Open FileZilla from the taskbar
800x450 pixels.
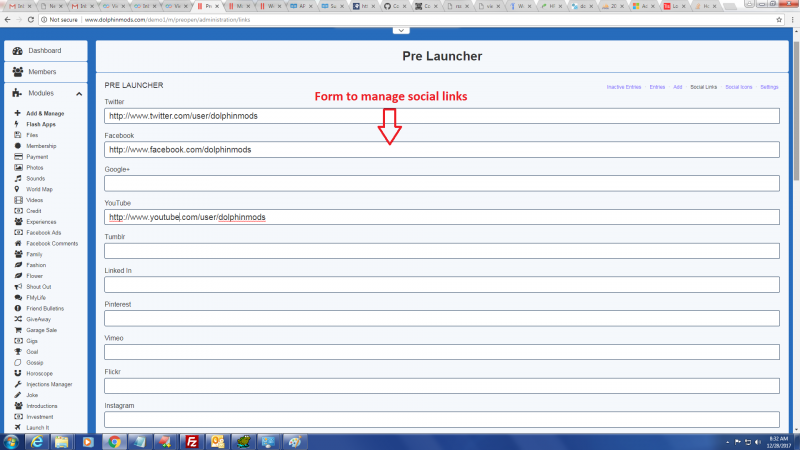pyautogui.click(x=191, y=442)
